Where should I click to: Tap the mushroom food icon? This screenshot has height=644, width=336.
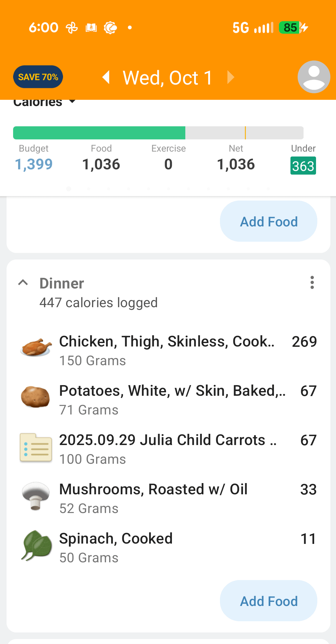(x=36, y=496)
